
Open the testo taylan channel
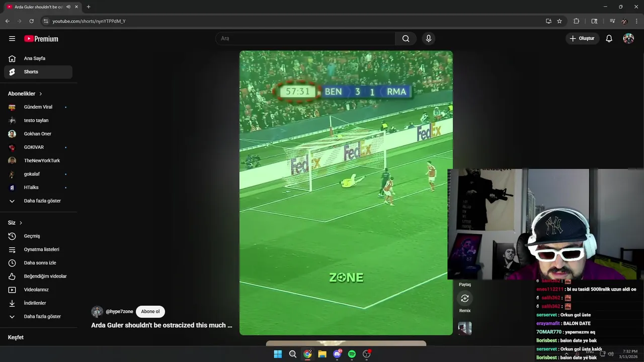coord(38,121)
